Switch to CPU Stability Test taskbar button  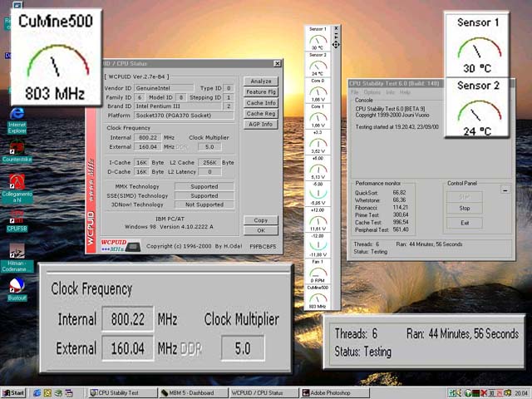tap(124, 393)
